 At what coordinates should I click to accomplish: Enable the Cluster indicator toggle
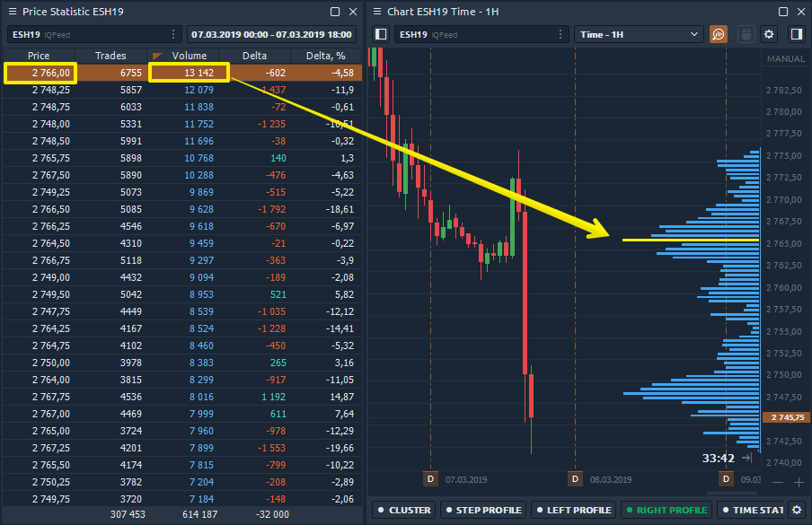pos(403,511)
